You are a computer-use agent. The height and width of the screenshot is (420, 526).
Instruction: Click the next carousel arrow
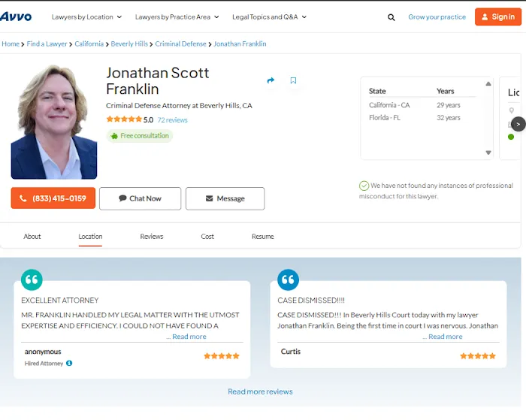tap(518, 124)
